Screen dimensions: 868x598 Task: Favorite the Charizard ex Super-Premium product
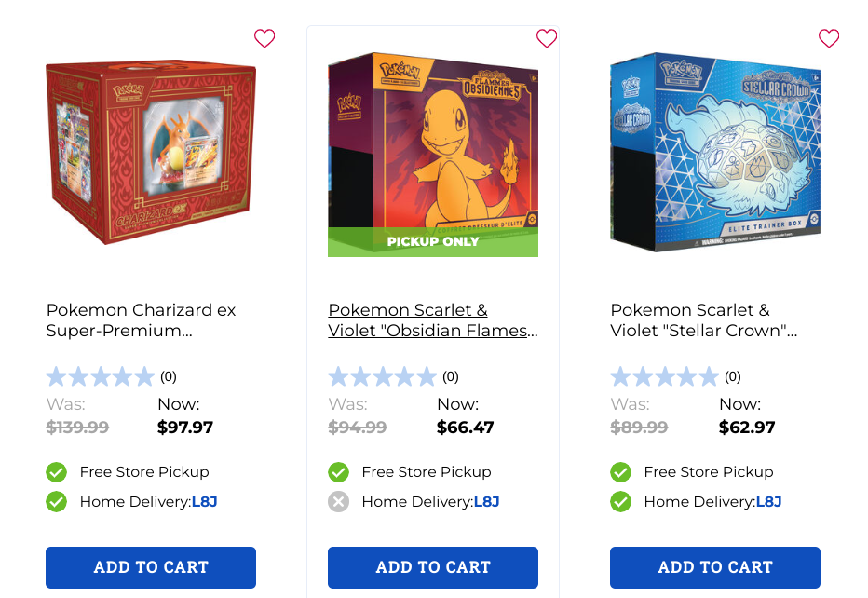pyautogui.click(x=264, y=38)
